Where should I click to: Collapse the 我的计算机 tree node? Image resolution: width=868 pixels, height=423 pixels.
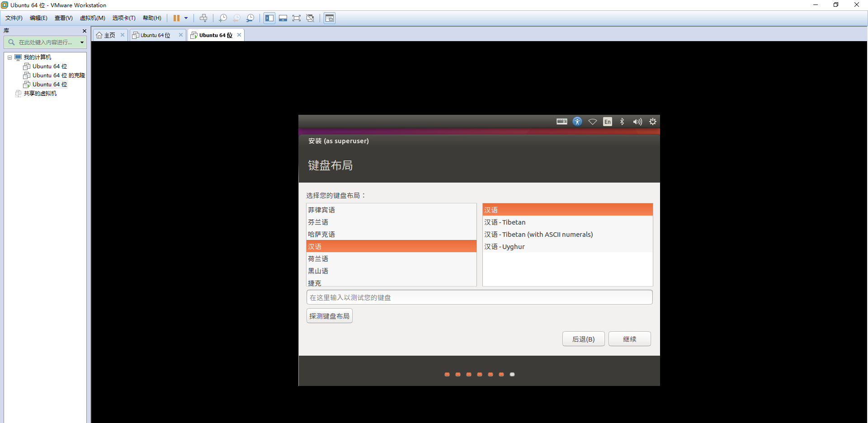pos(9,57)
